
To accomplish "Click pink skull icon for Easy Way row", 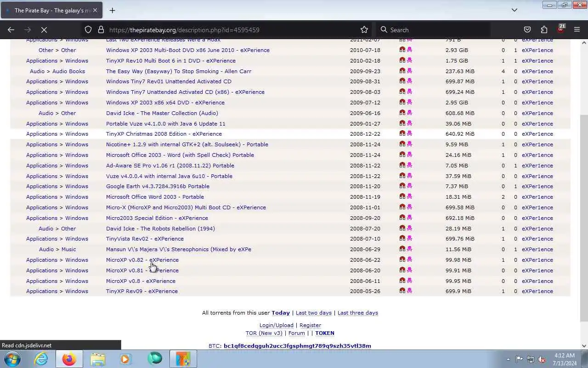I will [x=409, y=71].
